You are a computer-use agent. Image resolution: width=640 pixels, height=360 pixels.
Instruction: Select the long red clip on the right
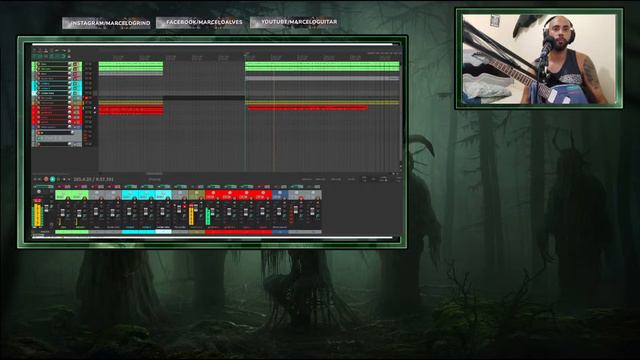click(x=308, y=107)
